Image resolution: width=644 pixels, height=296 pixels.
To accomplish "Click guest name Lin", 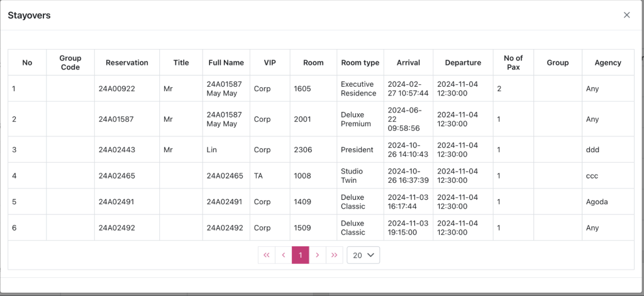I will [x=212, y=150].
